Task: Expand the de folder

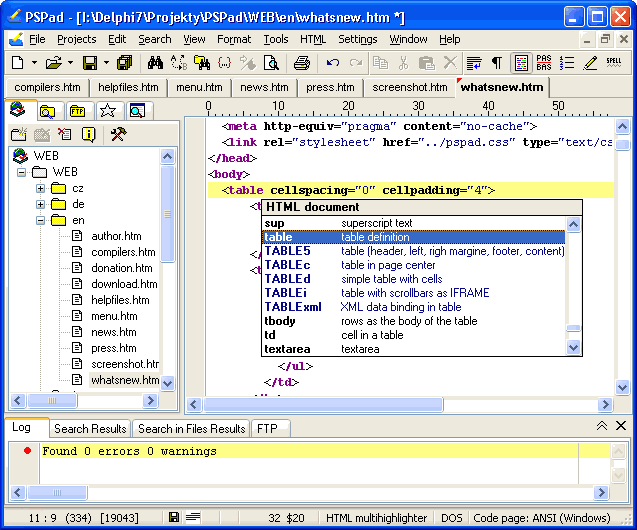Action: pos(40,204)
